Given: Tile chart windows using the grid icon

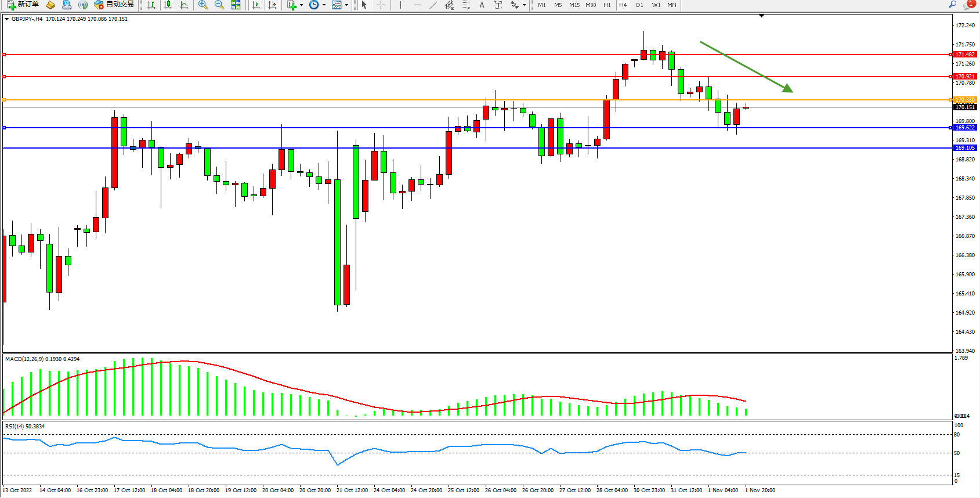Looking at the screenshot, I should 236,5.
